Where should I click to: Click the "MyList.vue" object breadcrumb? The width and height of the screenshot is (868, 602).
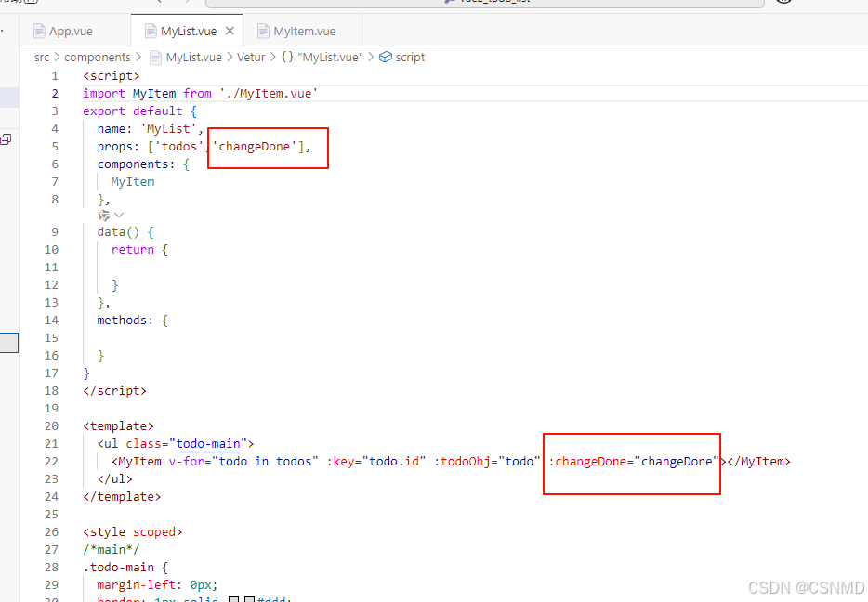click(x=331, y=57)
